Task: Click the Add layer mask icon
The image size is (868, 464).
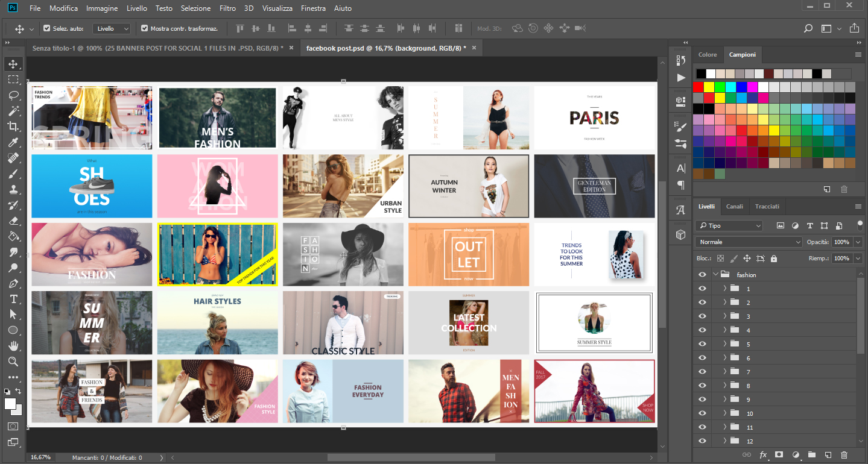Action: (x=778, y=456)
